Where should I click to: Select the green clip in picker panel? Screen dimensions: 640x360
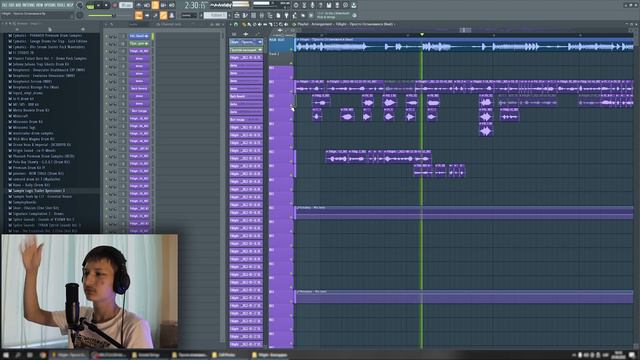point(246,50)
